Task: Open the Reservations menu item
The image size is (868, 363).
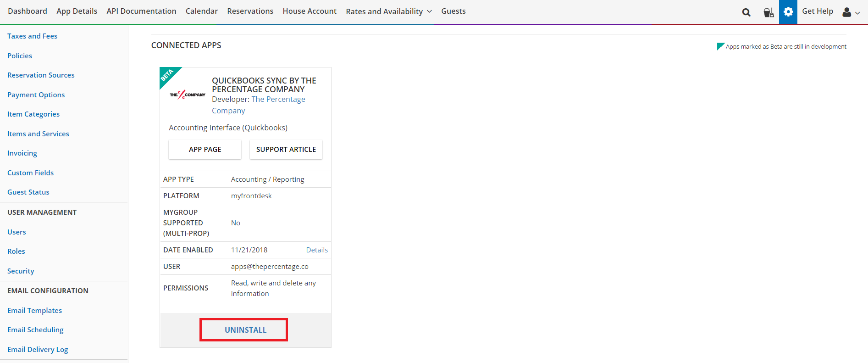Action: pos(250,11)
